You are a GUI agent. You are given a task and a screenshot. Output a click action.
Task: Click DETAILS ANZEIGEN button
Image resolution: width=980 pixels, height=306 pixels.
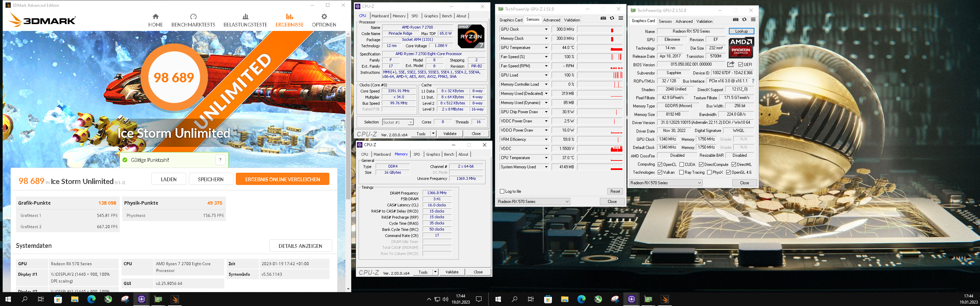pos(300,246)
